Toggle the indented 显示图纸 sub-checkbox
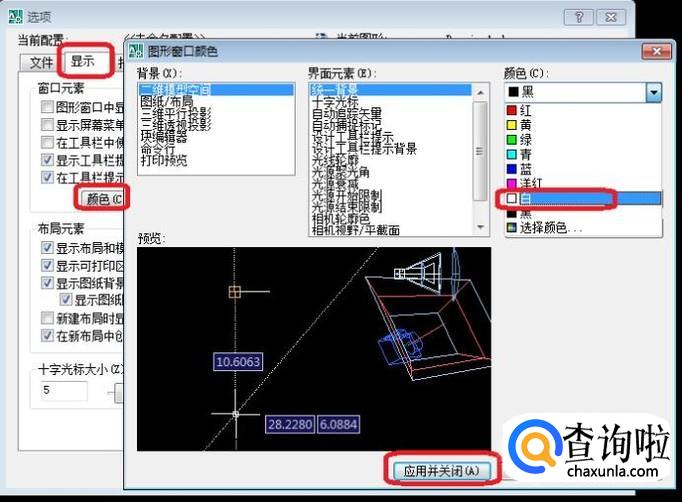The width and height of the screenshot is (682, 502). coord(66,300)
